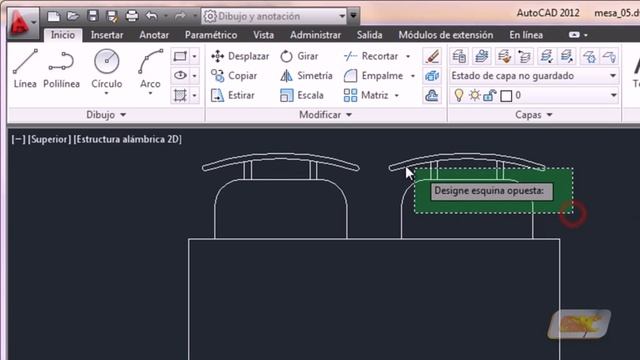Toggle layer 0 on/off lightbulb
The image size is (640, 360).
(x=459, y=95)
